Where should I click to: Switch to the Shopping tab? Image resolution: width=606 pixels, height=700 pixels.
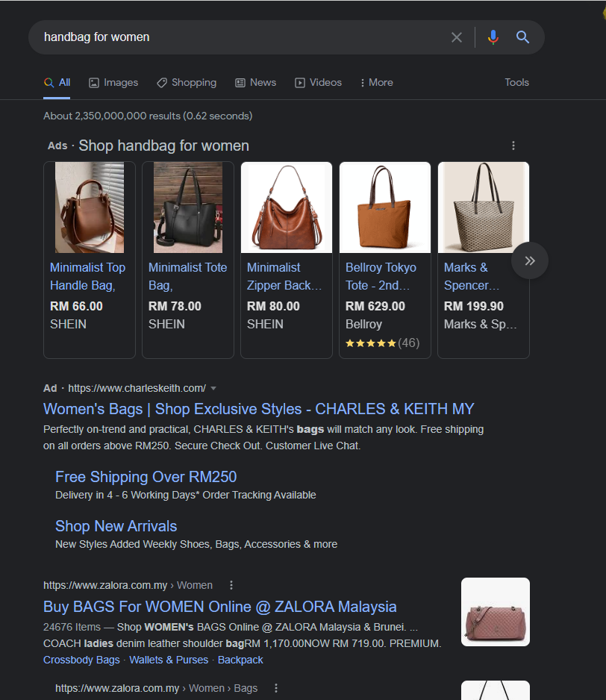[187, 83]
